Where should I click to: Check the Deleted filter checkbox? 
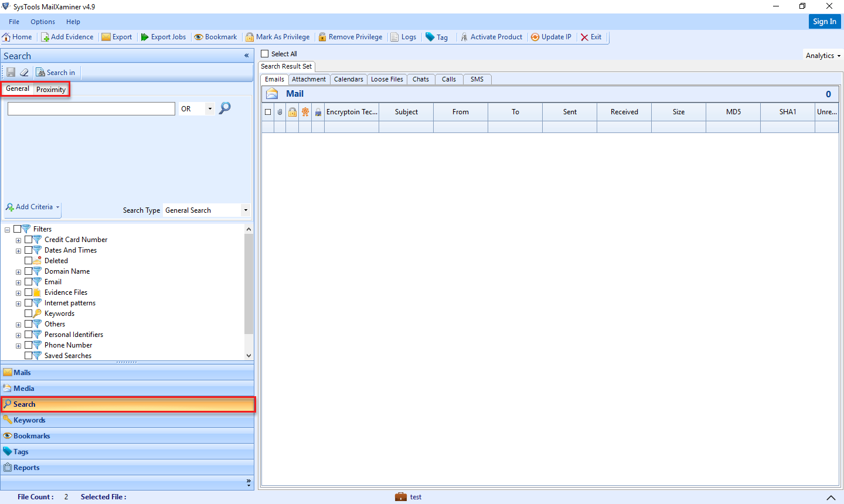(x=28, y=260)
